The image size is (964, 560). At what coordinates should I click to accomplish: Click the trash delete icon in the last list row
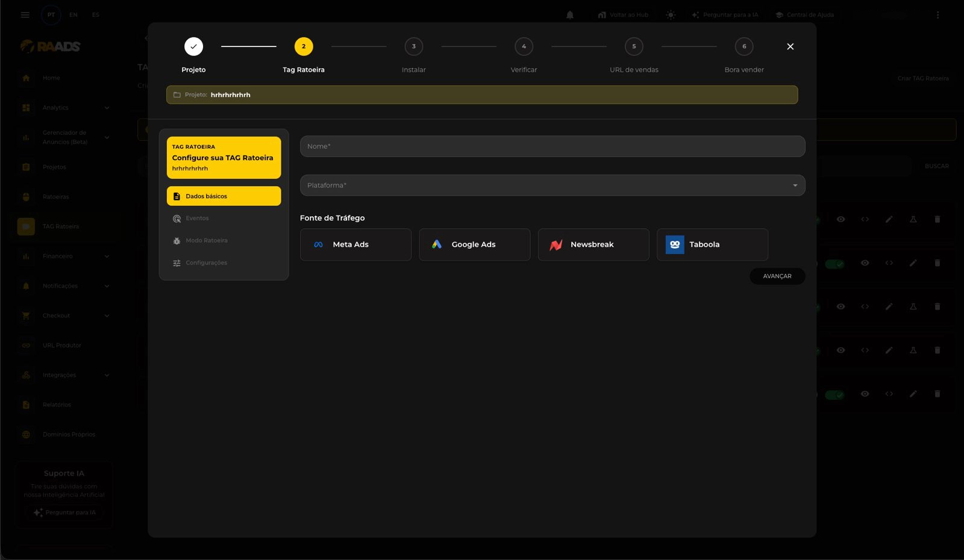pyautogui.click(x=937, y=394)
